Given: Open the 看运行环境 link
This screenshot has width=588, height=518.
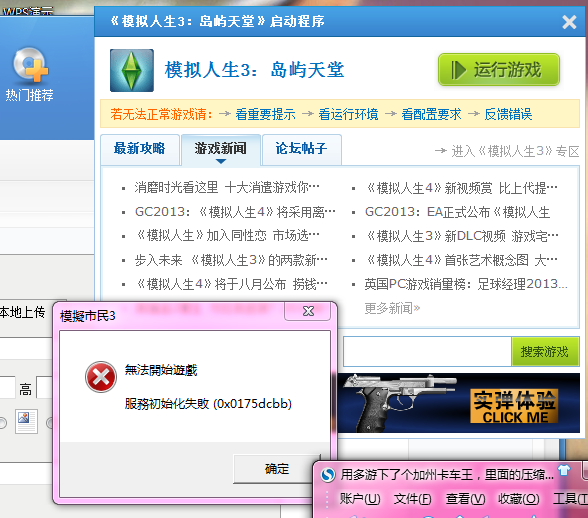Looking at the screenshot, I should point(348,114).
